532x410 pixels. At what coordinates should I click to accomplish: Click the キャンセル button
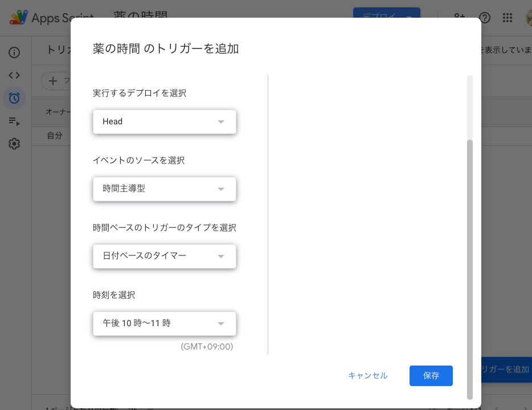(368, 375)
